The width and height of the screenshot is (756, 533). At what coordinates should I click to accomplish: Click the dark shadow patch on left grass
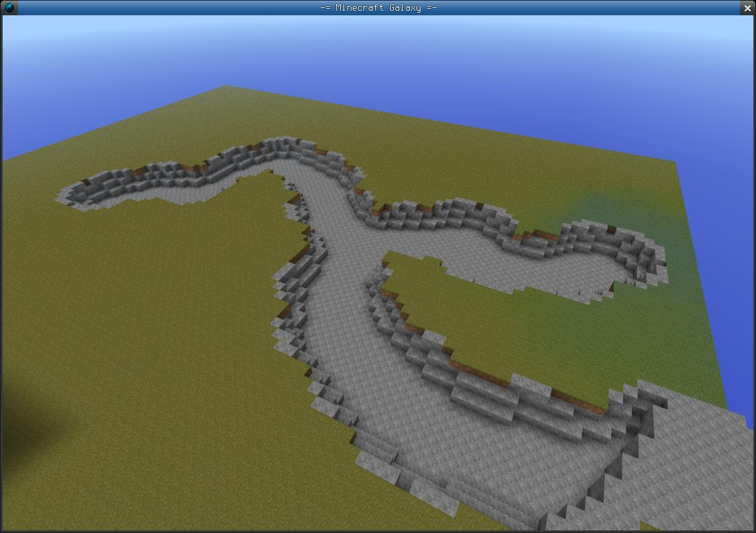tap(27, 412)
